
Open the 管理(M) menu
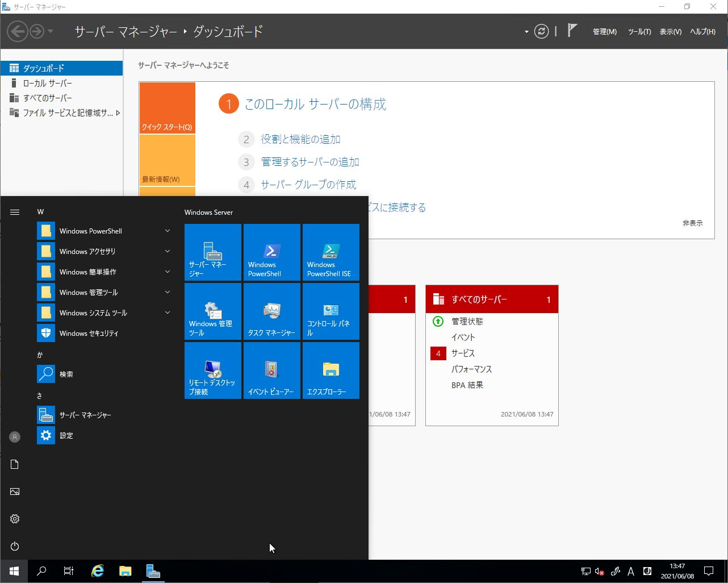(604, 32)
